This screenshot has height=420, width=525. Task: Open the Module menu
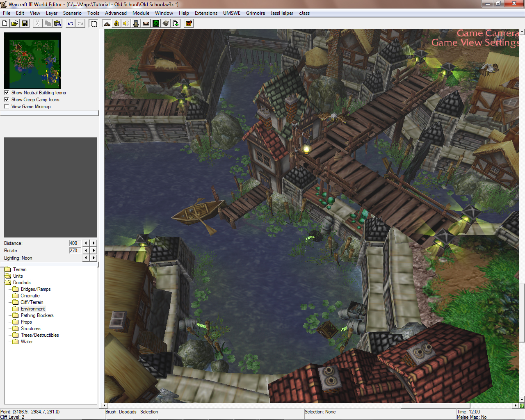coord(141,13)
